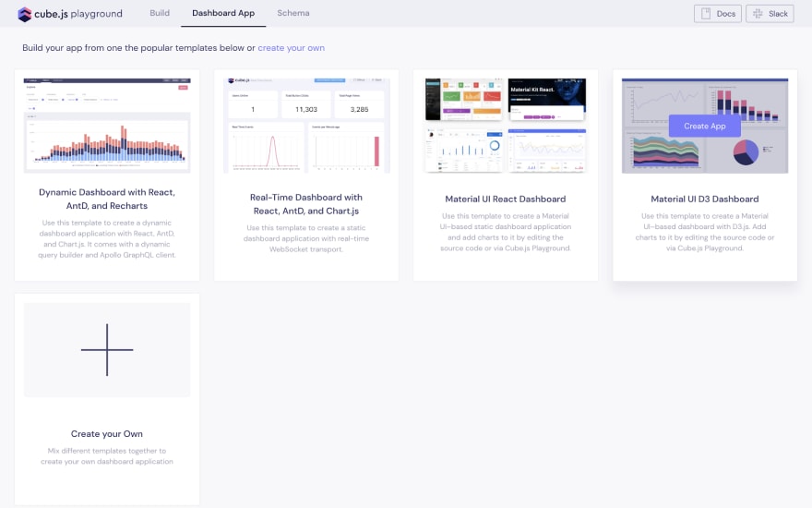Follow the 'create your own' link
The height and width of the screenshot is (508, 812).
click(x=291, y=48)
